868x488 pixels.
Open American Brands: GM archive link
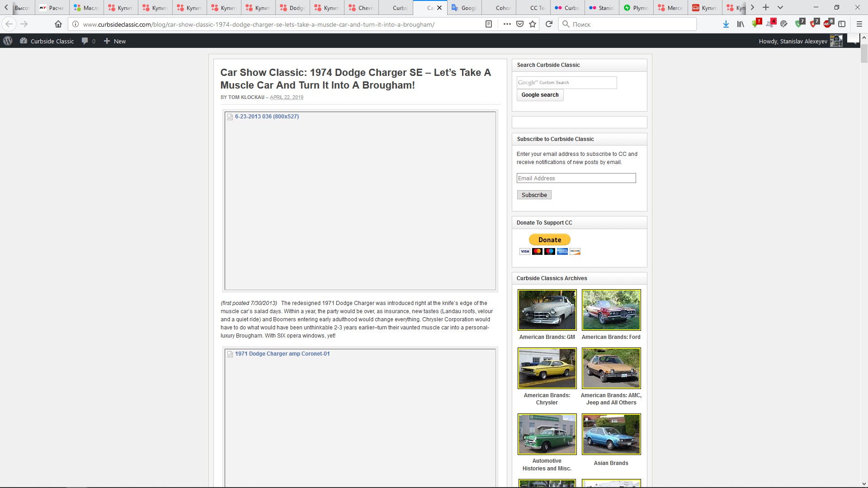point(547,337)
